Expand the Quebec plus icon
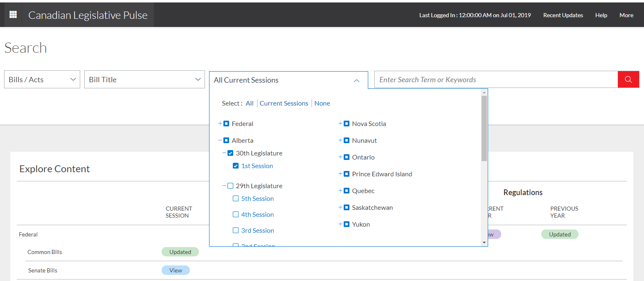 340,191
